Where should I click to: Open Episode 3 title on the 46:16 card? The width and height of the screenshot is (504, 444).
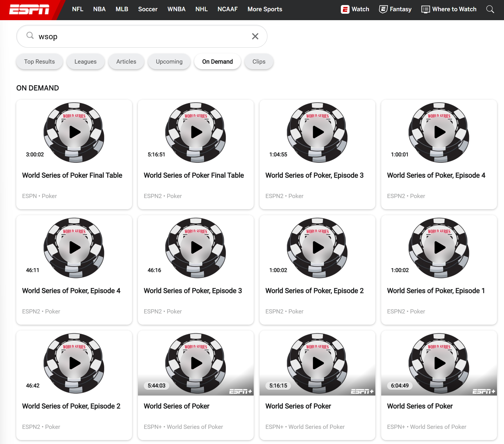tap(193, 291)
